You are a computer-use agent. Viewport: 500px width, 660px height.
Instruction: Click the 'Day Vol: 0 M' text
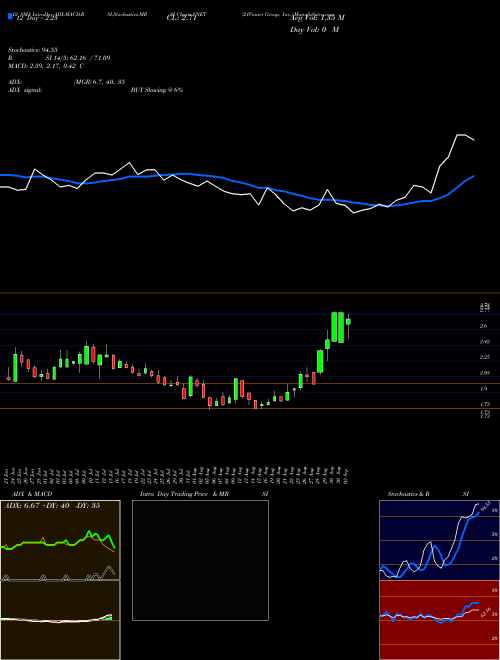(x=314, y=29)
